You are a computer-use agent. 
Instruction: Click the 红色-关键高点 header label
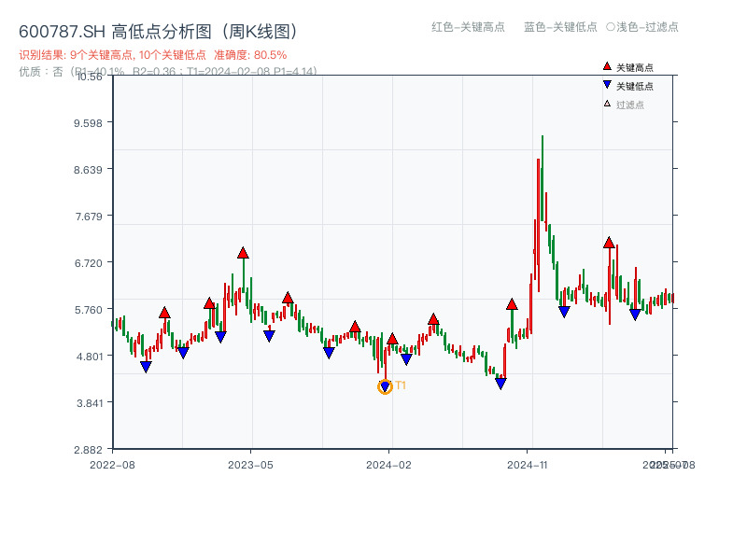[x=468, y=27]
